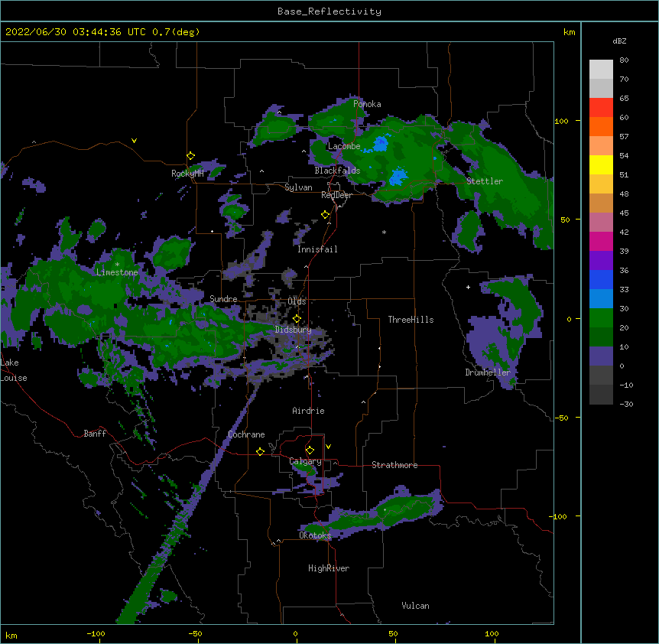Pick the dark blue 33–36 dBZ legend band
659x644 pixels.
[x=601, y=279]
